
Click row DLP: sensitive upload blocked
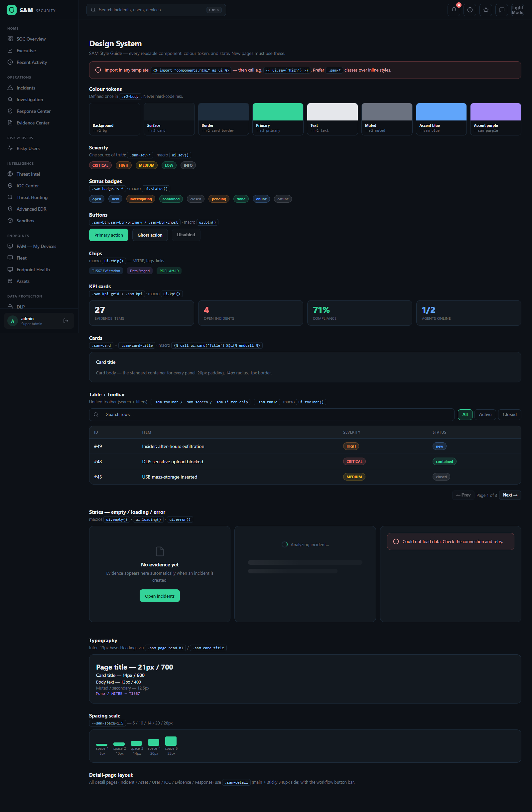[x=305, y=461]
